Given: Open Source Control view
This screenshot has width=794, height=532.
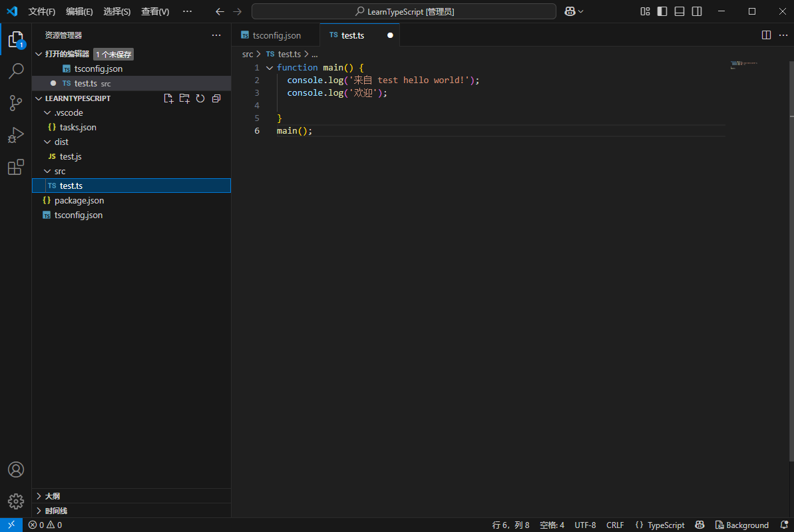Looking at the screenshot, I should pyautogui.click(x=16, y=103).
